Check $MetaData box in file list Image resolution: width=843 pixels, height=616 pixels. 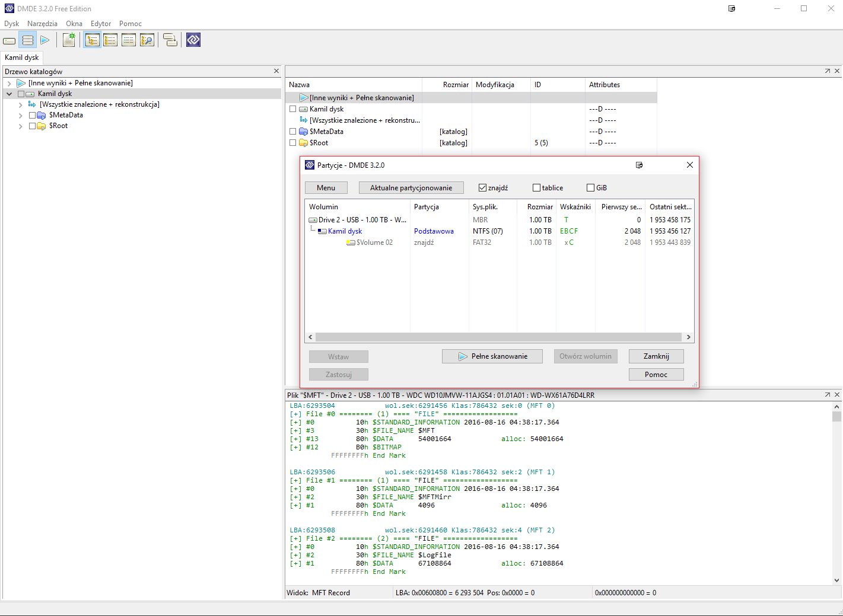coord(292,132)
